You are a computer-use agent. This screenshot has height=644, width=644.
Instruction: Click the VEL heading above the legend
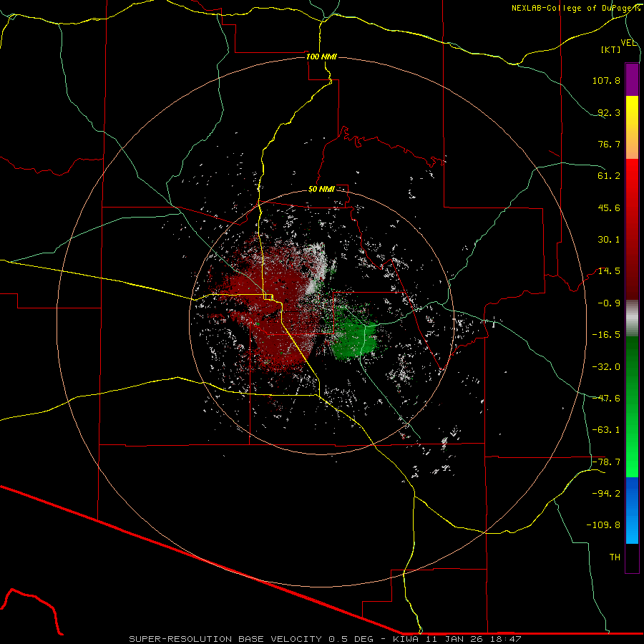tap(629, 43)
